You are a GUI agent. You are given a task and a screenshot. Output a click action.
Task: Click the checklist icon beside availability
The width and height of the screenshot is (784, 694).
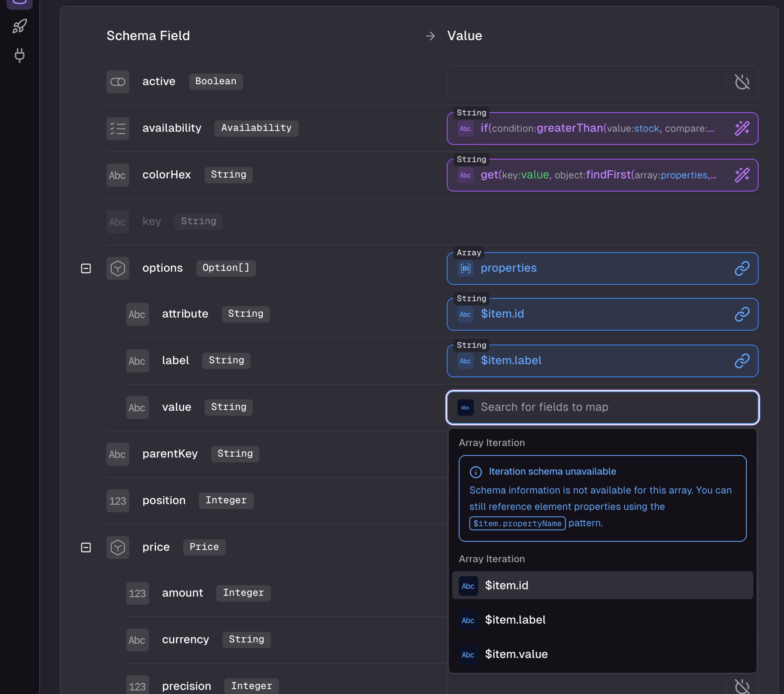point(118,128)
